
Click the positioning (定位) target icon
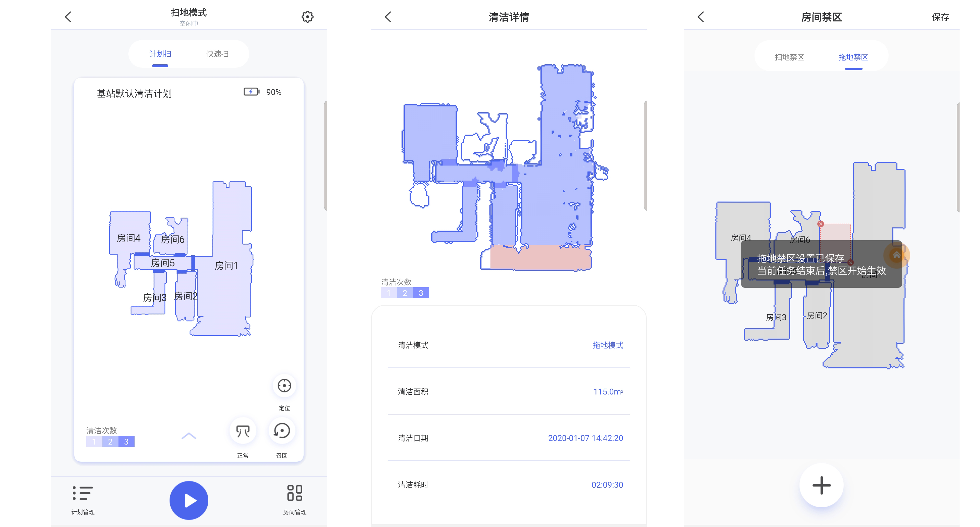pyautogui.click(x=284, y=386)
